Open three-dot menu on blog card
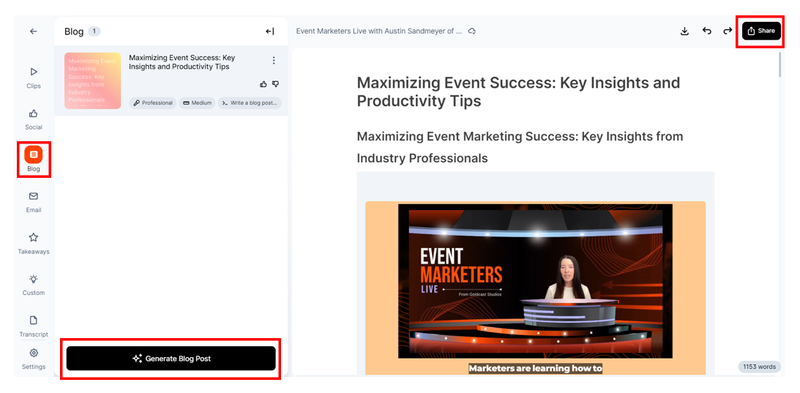The height and width of the screenshot is (393, 800). 273,60
